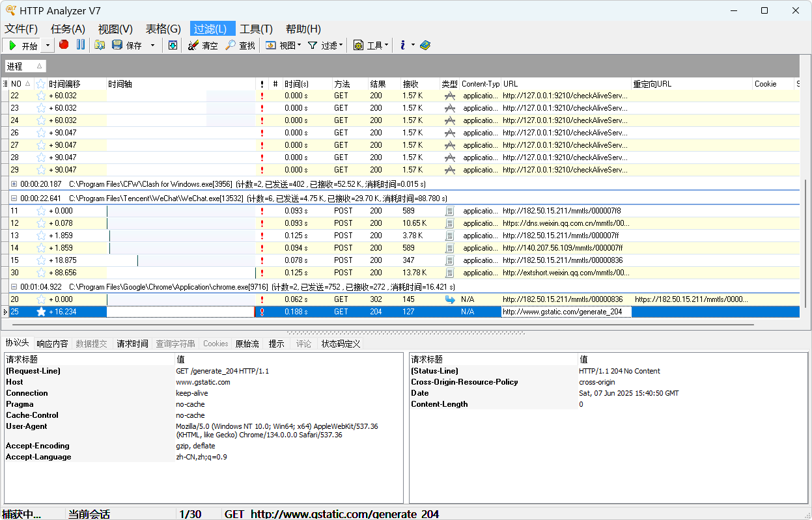The image size is (812, 520).
Task: Click the star column header icon
Action: [x=41, y=84]
